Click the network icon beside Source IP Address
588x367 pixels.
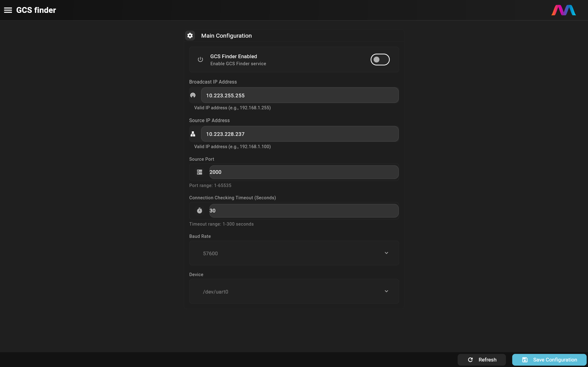point(193,134)
